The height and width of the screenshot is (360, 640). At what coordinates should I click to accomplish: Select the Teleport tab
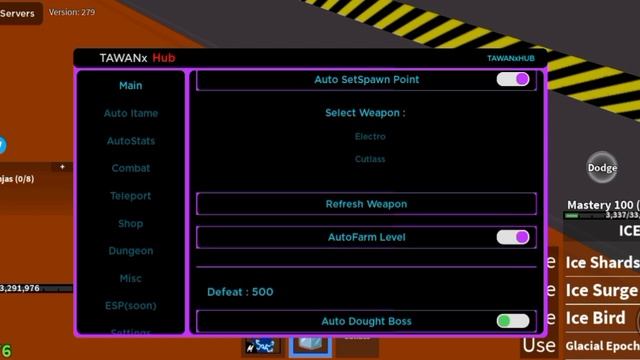tap(131, 196)
